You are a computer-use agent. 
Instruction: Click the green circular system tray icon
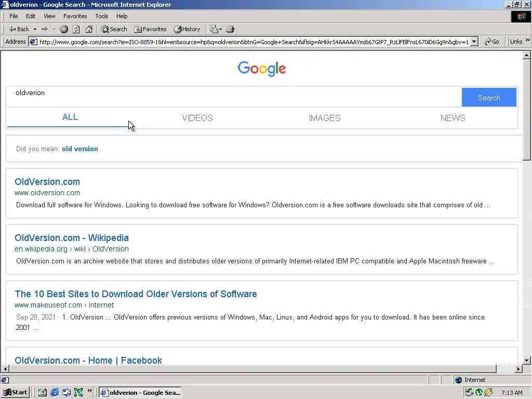[x=478, y=393]
